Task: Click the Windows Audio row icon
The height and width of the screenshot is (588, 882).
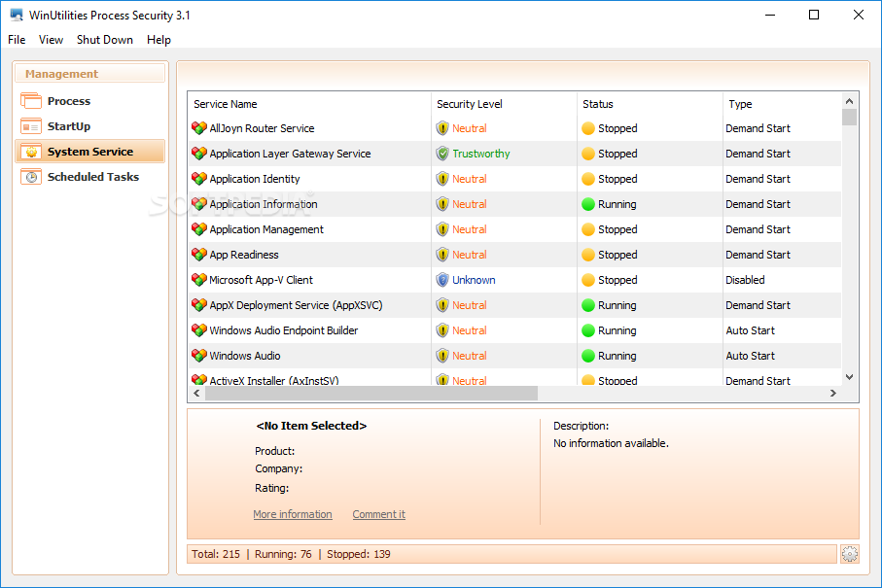Action: tap(199, 356)
